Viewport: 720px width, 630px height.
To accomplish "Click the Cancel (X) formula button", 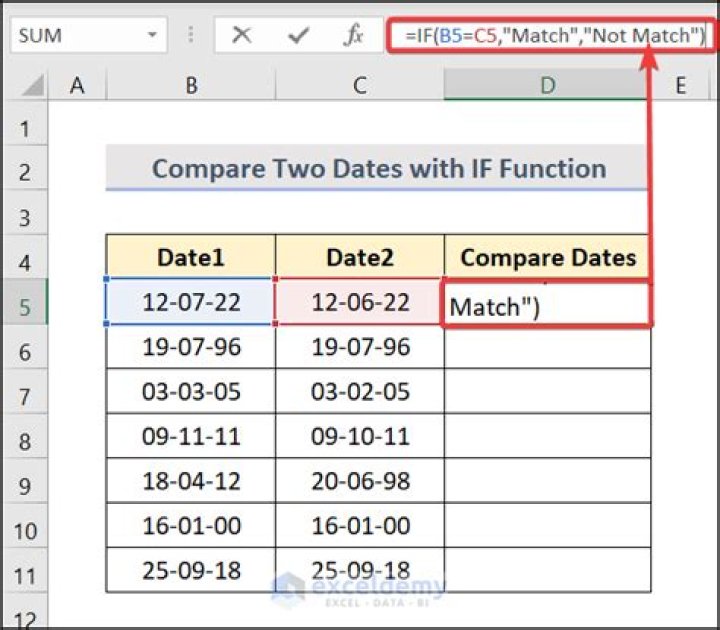I will [x=242, y=36].
